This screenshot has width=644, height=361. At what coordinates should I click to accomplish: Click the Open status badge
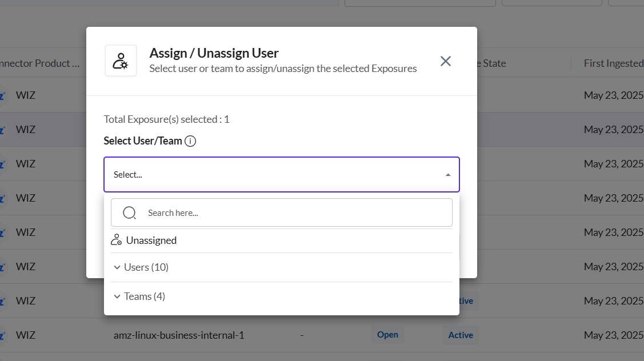pos(387,335)
